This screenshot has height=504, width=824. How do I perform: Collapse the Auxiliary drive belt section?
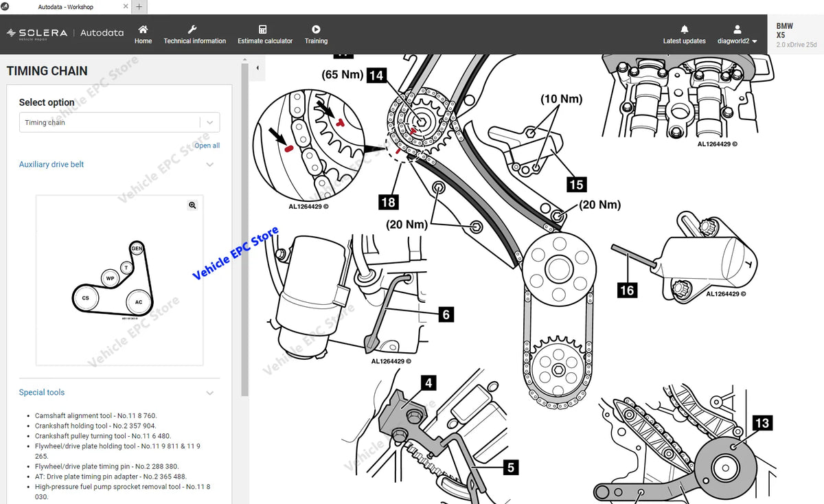[x=210, y=165]
